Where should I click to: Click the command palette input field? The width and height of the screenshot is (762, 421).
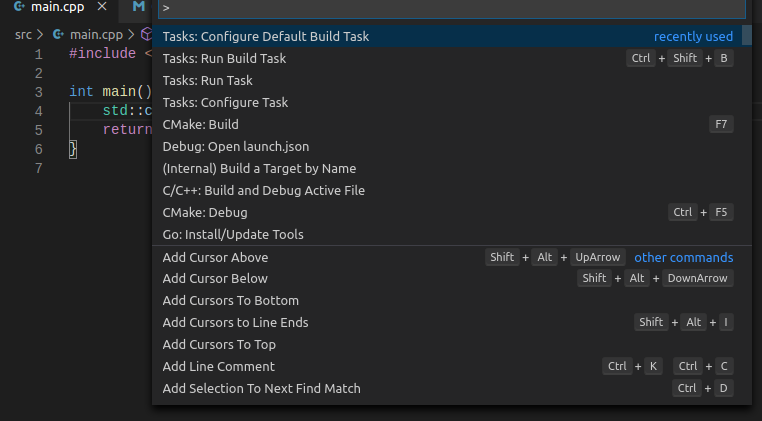[450, 7]
